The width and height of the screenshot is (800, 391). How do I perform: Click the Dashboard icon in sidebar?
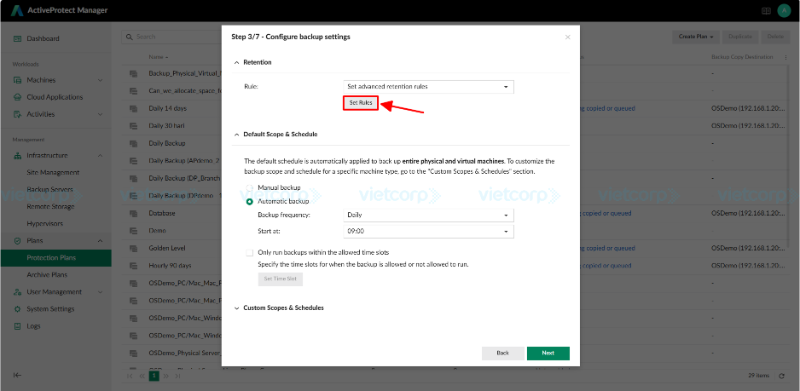pos(17,39)
